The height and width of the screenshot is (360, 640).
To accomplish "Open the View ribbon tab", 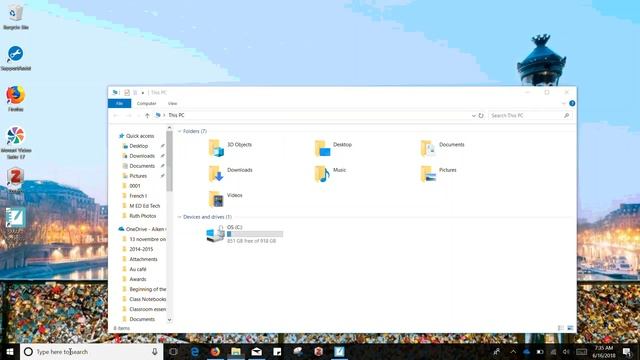I will [x=173, y=103].
